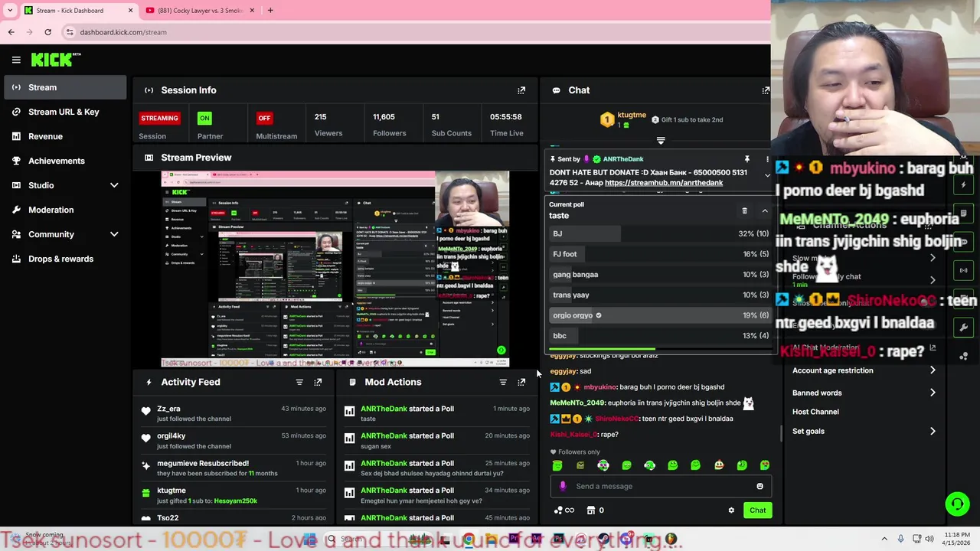Click the lightning bolt icon in right sidebar
Viewport: 980px width, 551px height.
pos(963,185)
